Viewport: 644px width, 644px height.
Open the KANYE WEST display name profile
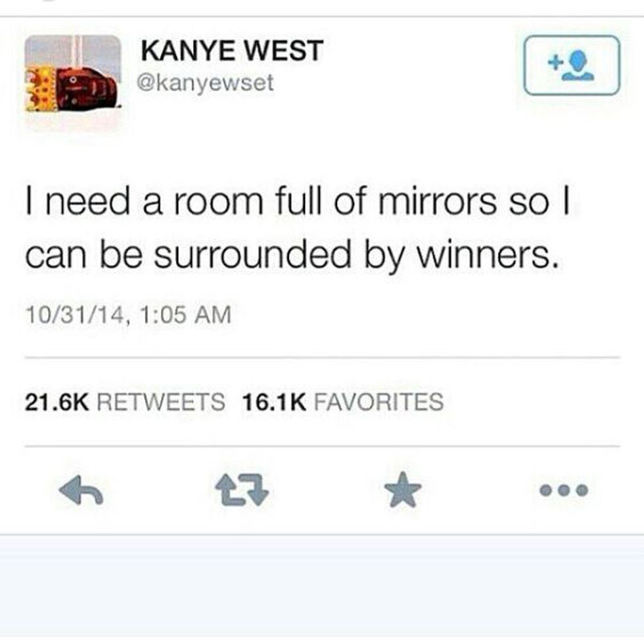(x=232, y=51)
